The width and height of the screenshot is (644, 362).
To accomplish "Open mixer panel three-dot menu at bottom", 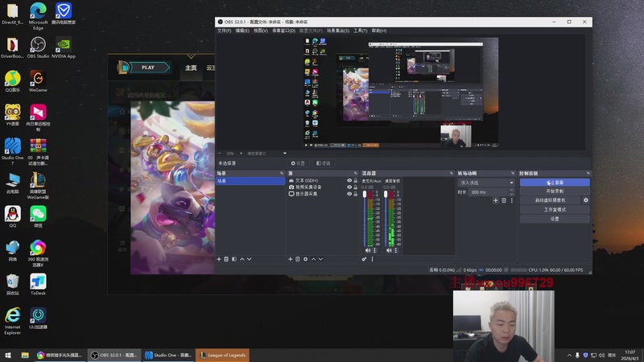I will [373, 259].
